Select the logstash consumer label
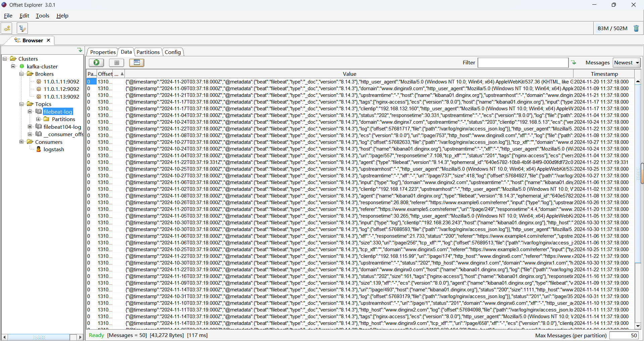 point(54,149)
